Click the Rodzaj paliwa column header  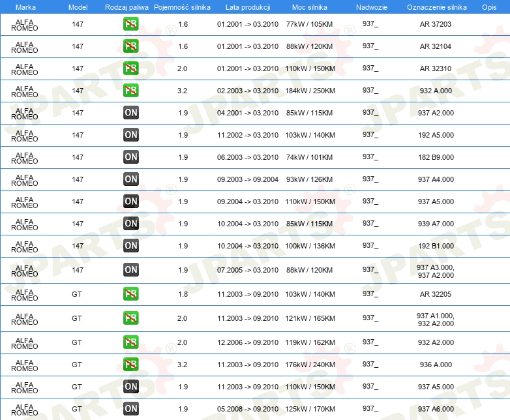127,7
